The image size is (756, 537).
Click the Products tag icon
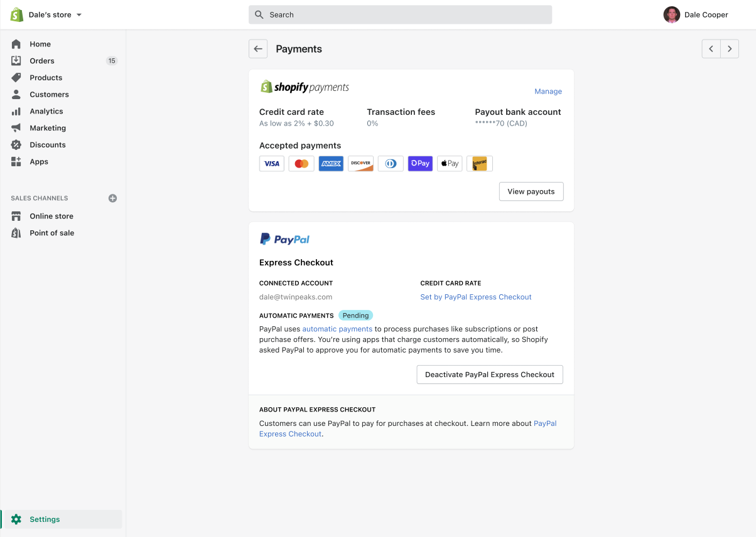(x=16, y=78)
